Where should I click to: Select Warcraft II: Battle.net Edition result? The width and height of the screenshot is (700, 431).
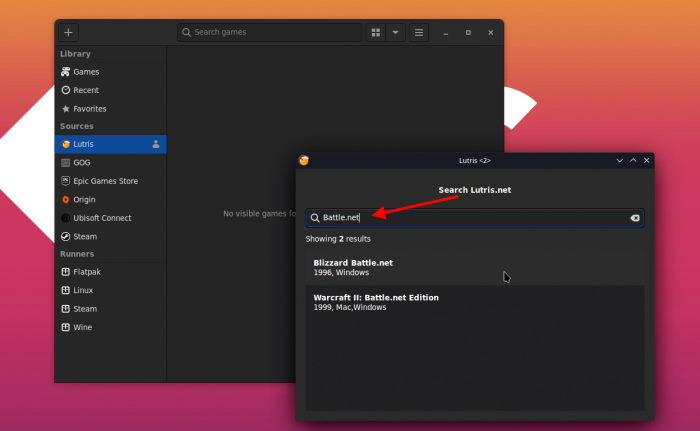pos(475,302)
